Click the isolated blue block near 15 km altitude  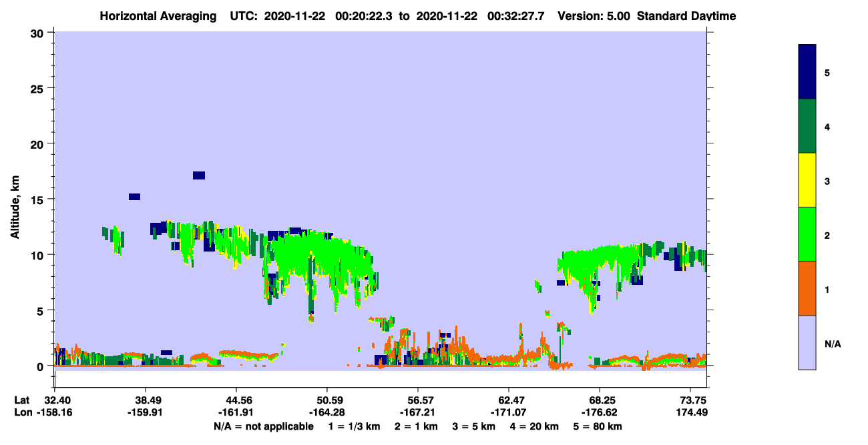[x=134, y=197]
